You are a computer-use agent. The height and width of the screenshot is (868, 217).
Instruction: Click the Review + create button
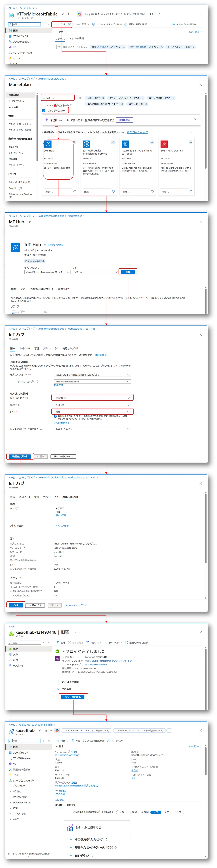(x=20, y=456)
